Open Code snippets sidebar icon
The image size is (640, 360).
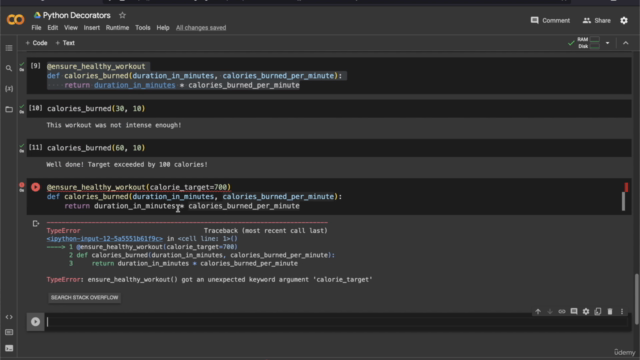[x=9, y=317]
